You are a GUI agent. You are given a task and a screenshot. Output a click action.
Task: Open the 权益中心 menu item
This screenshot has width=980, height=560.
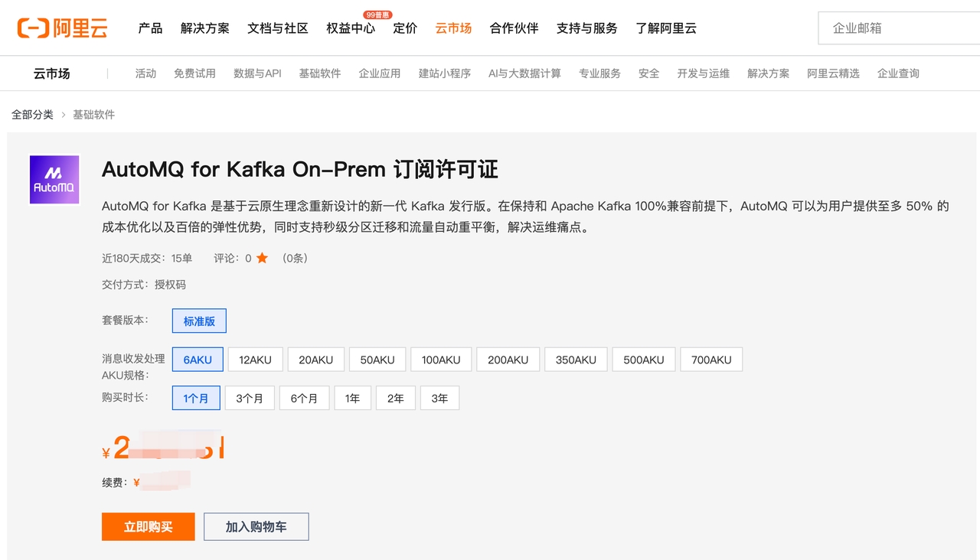coord(351,28)
